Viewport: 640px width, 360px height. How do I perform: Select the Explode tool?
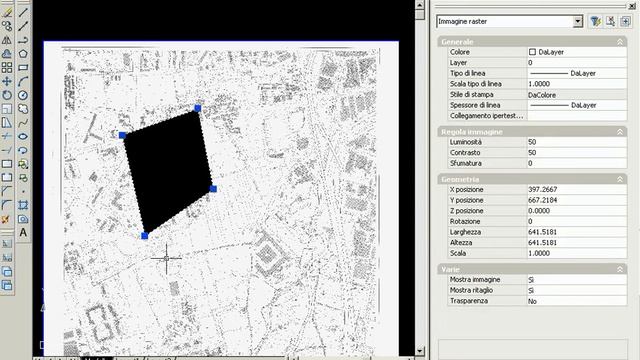[7, 219]
